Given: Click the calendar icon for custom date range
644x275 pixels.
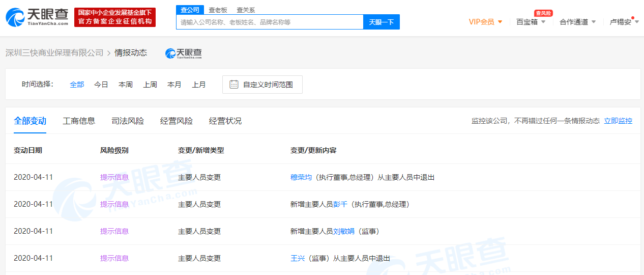Looking at the screenshot, I should point(234,85).
